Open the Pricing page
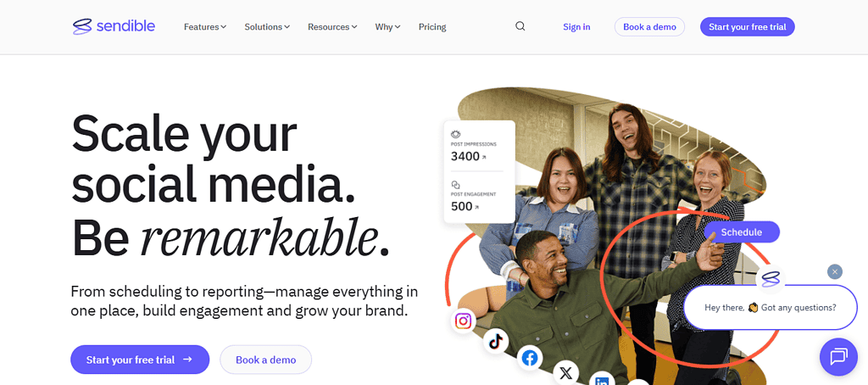 (x=432, y=26)
